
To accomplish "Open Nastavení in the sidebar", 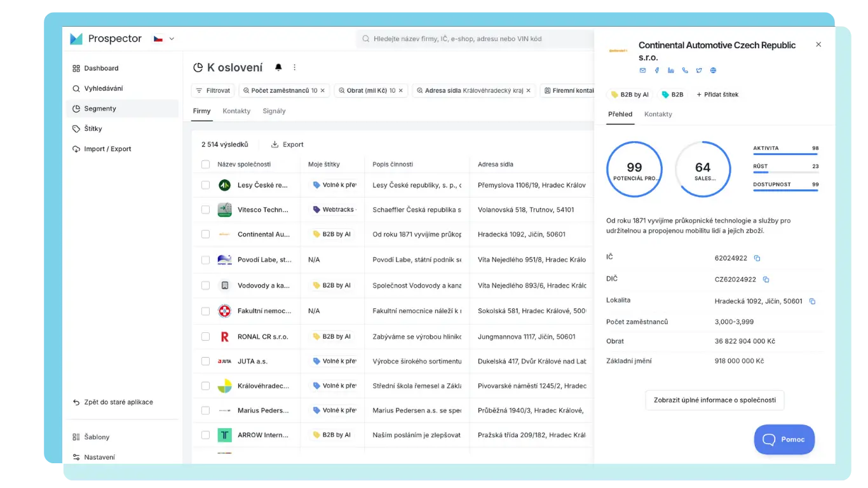I will [122, 457].
